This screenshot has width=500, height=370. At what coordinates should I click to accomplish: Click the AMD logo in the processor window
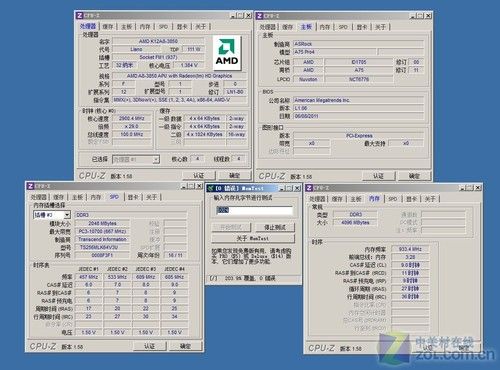click(227, 53)
